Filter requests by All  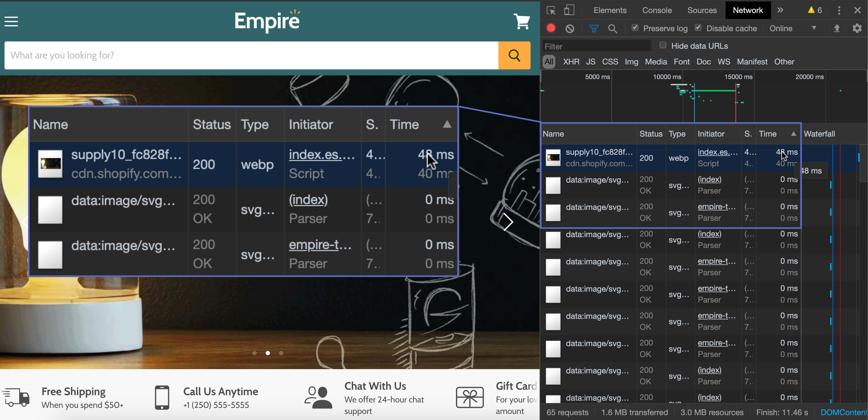549,62
